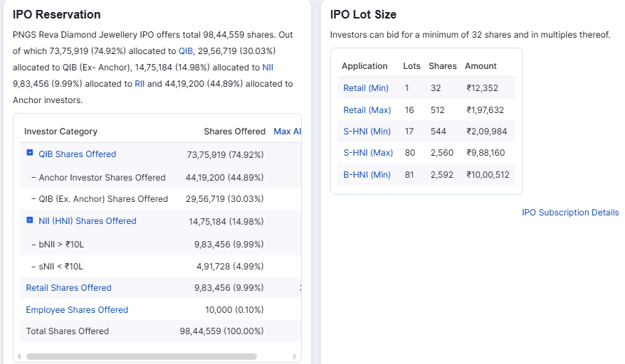
Task: Select the bNII > ₹10L row
Action: (x=160, y=245)
